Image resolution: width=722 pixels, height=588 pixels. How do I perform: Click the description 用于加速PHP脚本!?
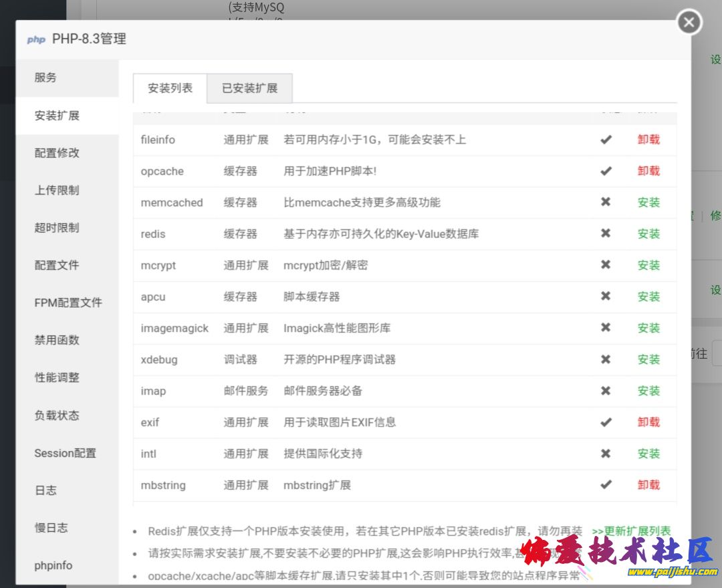[x=330, y=170]
